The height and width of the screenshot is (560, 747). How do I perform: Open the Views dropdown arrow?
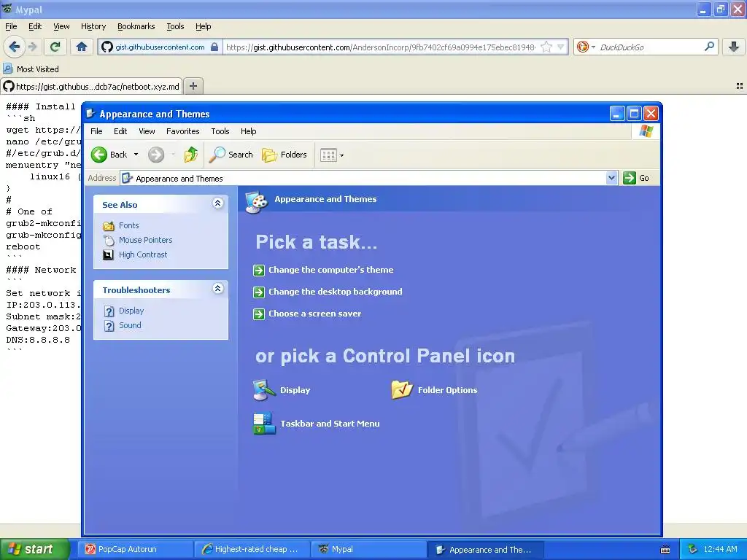(341, 155)
